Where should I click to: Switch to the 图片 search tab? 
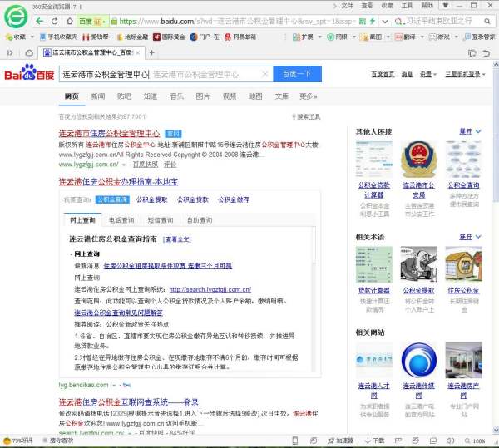[x=203, y=96]
